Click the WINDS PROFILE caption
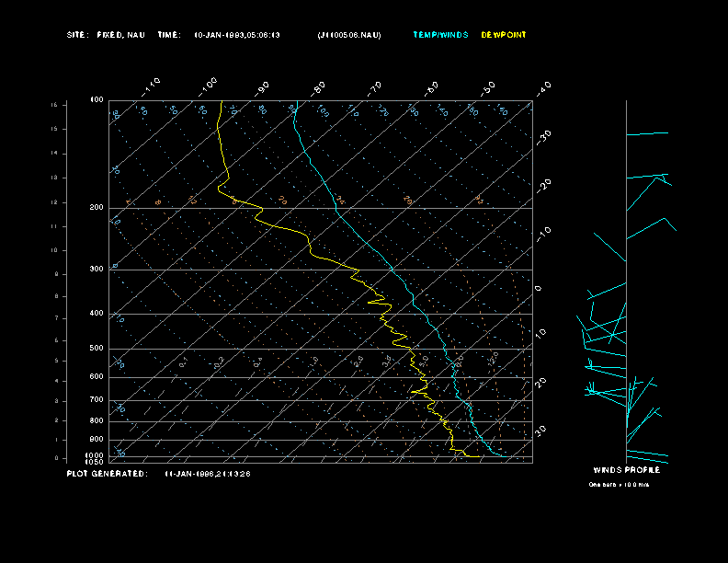The image size is (728, 563). click(x=626, y=470)
